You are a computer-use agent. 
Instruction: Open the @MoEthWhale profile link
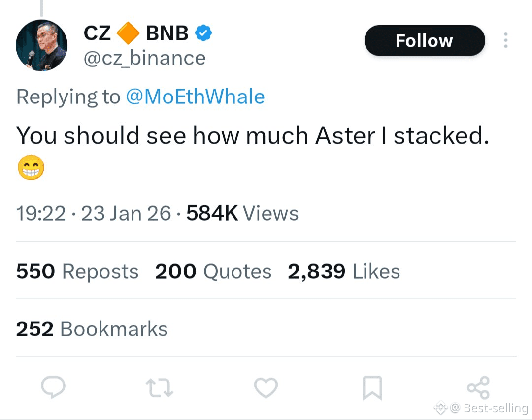click(x=195, y=97)
